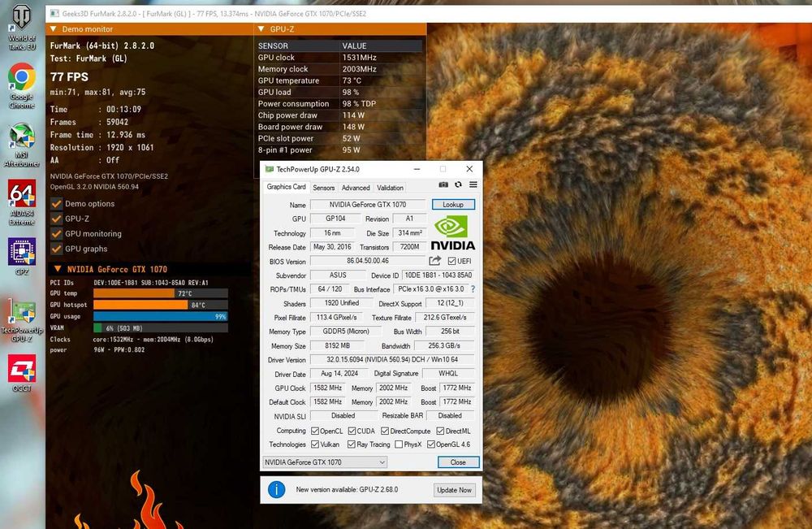
Task: Open the GPU-Z hamburger menu icon
Action: [473, 184]
